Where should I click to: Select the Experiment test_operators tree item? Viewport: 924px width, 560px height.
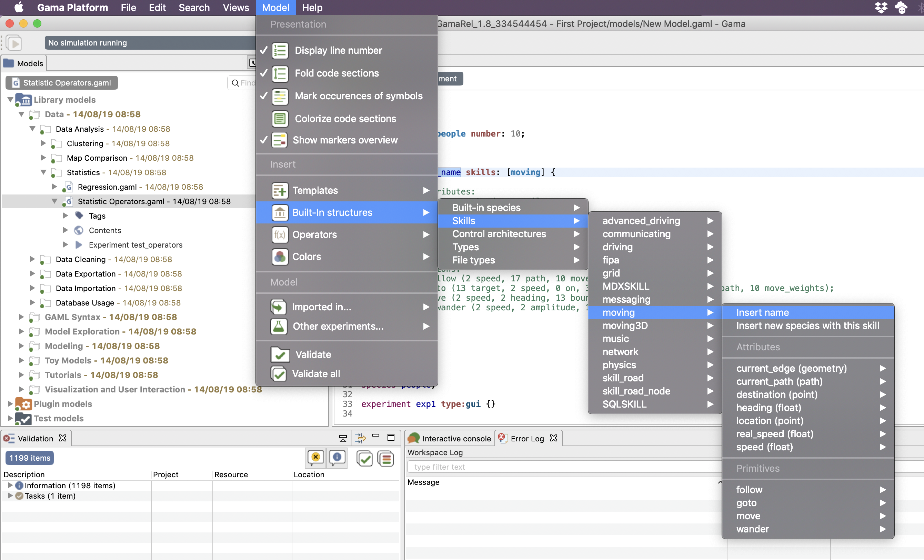coord(135,245)
